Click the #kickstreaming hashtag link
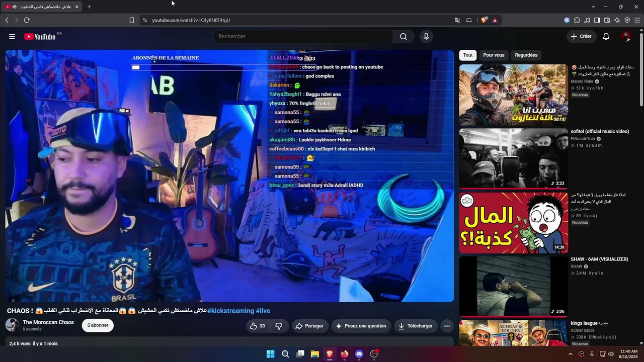Image resolution: width=644 pixels, height=362 pixels. pos(230,311)
